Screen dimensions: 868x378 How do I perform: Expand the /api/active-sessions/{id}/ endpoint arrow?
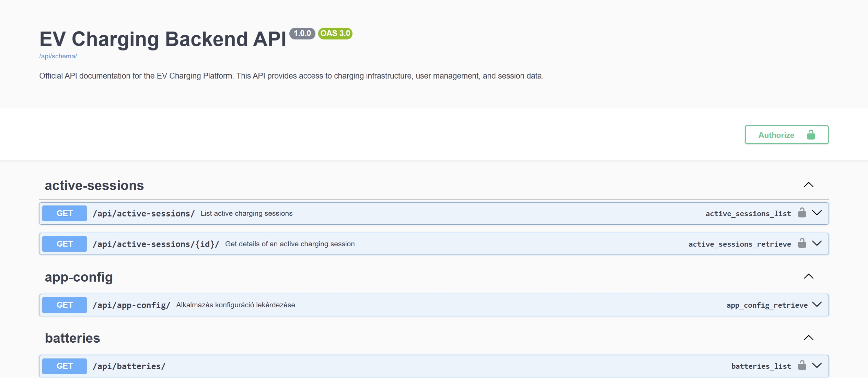pos(817,244)
